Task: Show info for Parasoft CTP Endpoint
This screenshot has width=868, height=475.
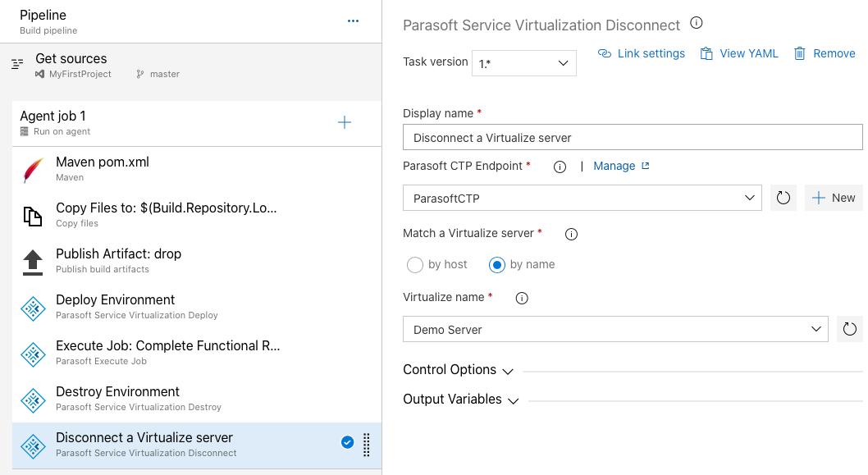Action: pos(560,167)
